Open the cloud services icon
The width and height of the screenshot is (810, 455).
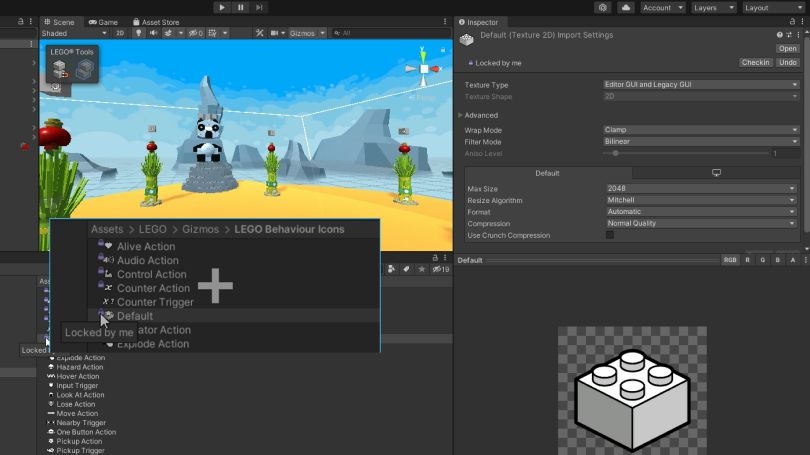click(626, 7)
